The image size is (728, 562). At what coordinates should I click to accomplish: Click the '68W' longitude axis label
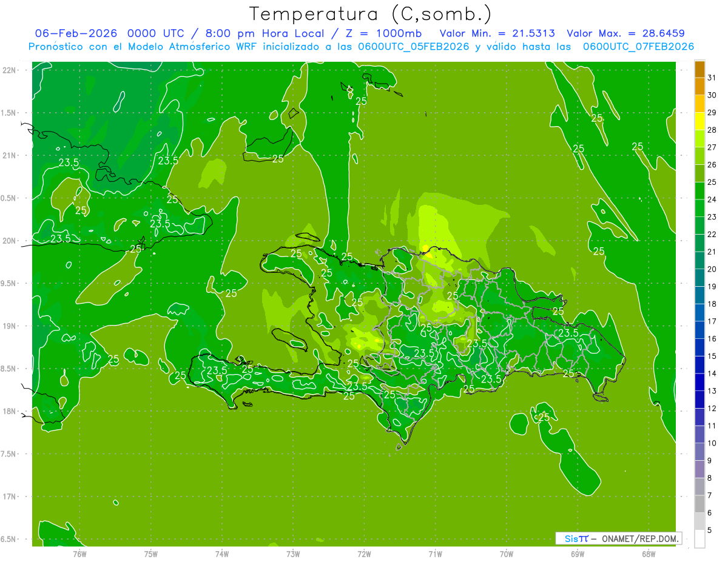[x=649, y=554]
